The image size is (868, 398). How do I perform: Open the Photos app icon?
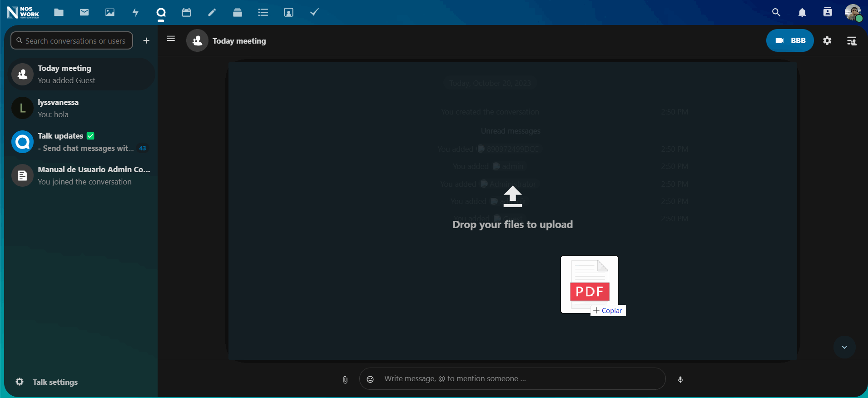click(x=110, y=12)
